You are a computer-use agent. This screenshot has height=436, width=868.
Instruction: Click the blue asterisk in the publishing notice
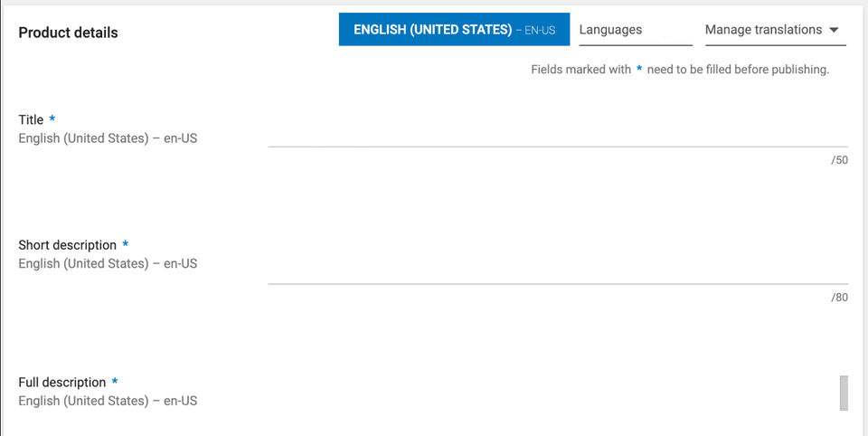[x=639, y=70]
